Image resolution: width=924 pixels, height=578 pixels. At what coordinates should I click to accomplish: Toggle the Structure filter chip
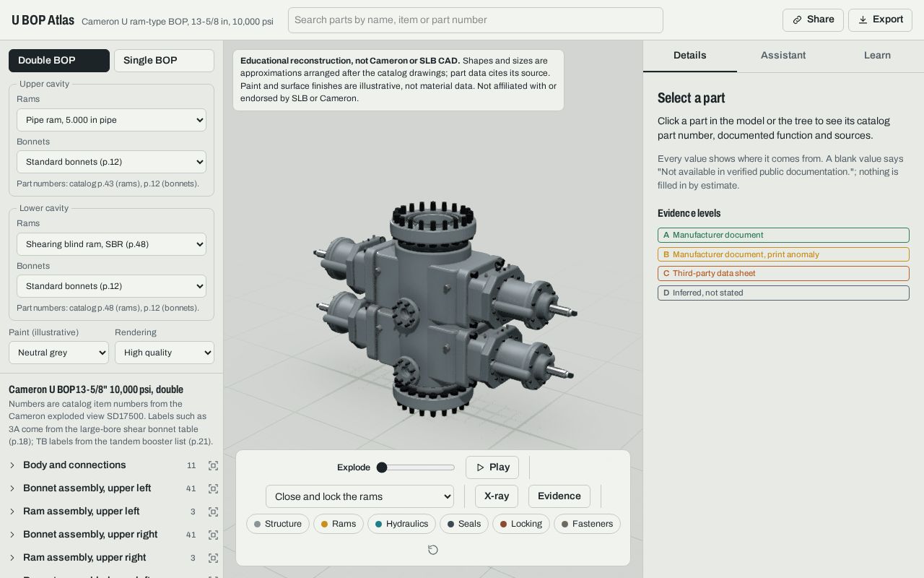pyautogui.click(x=278, y=524)
